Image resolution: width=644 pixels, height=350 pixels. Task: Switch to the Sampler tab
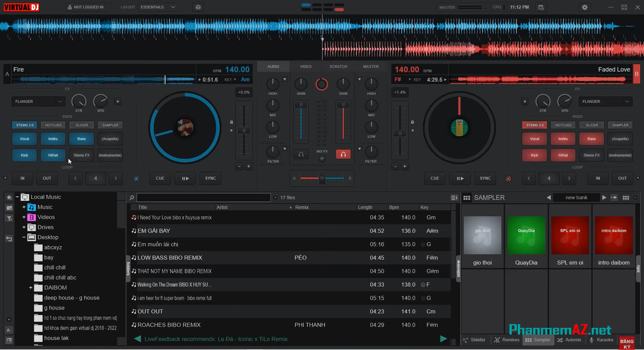pos(538,340)
